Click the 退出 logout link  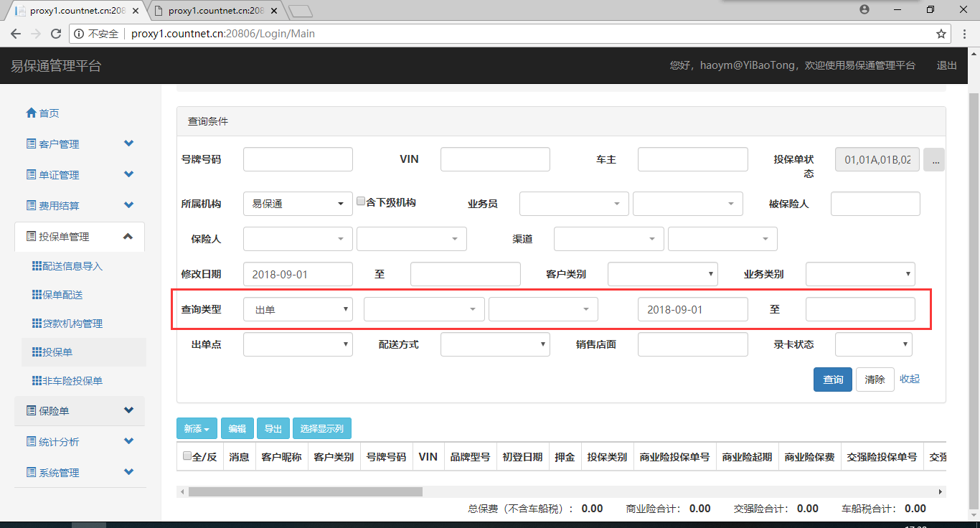click(x=946, y=65)
